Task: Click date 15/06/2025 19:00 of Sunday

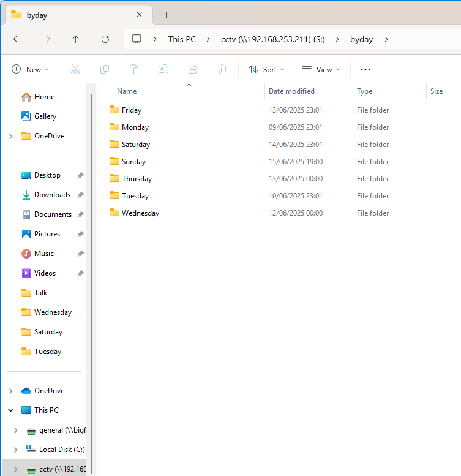Action: tap(296, 162)
